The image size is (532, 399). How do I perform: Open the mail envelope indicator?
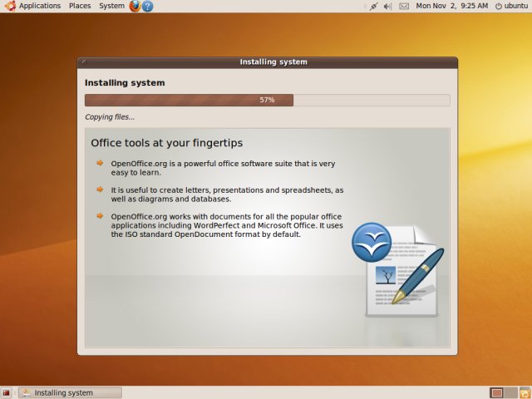[404, 6]
